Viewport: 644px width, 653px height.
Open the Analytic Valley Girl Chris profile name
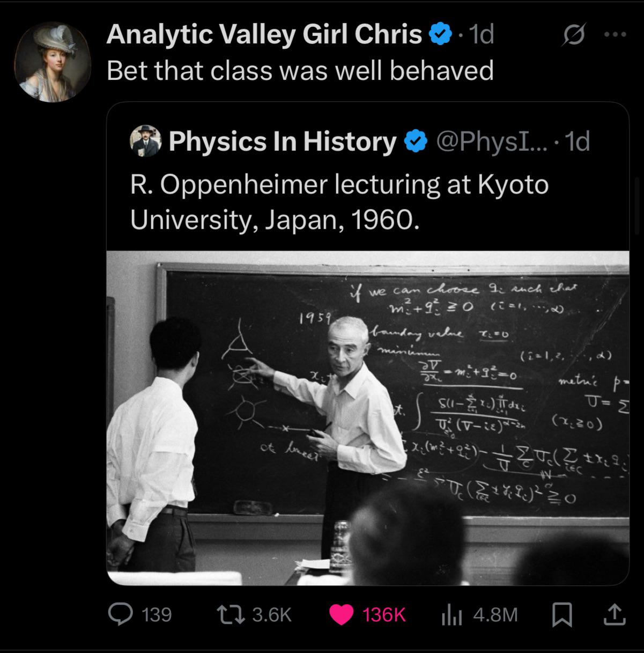pos(264,35)
